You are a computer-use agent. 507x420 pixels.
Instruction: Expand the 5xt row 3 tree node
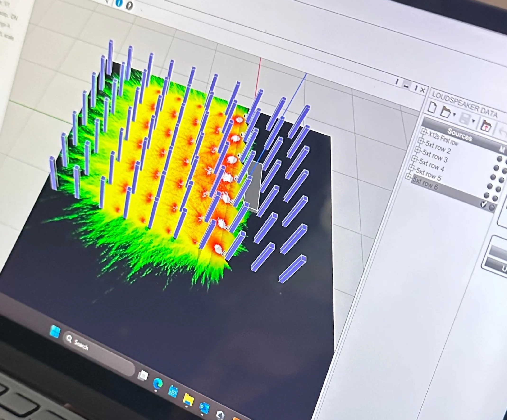417,149
